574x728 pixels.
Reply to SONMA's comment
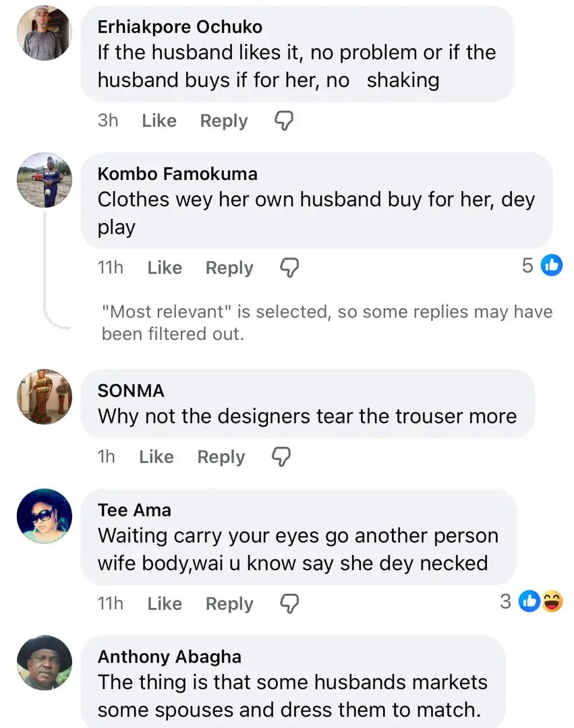221,457
